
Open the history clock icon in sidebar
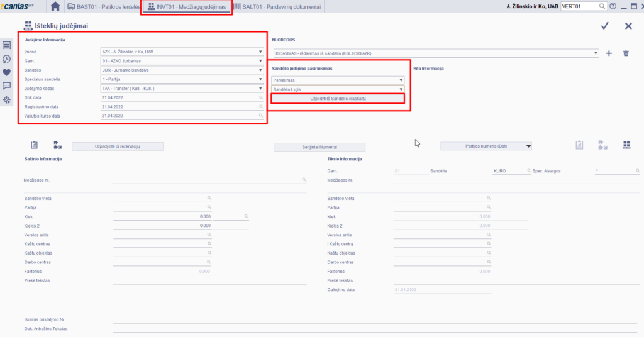[7, 58]
